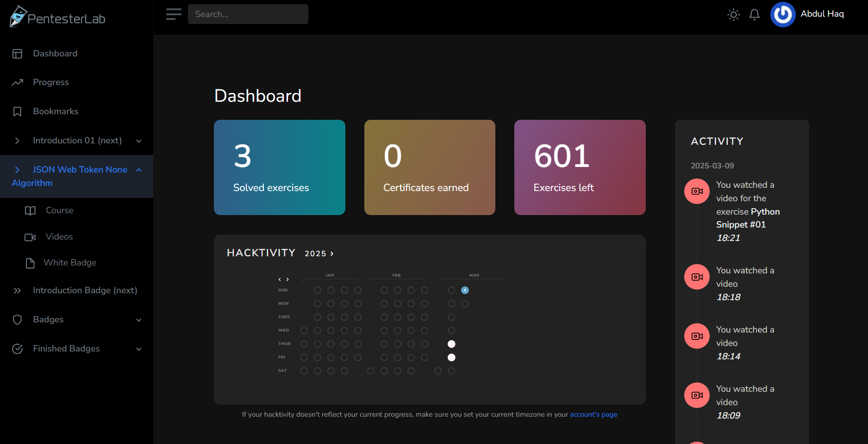Click the 2025-03-09 activity date
The image size is (868, 444).
tap(712, 166)
